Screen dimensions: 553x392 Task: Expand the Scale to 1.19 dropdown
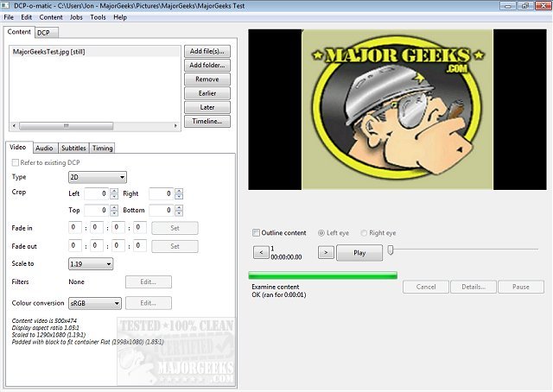[90, 263]
